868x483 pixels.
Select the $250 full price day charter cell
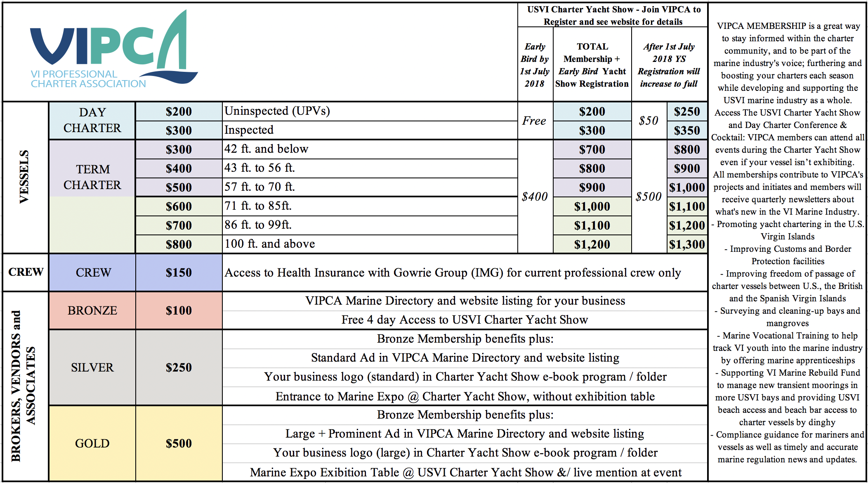[687, 111]
